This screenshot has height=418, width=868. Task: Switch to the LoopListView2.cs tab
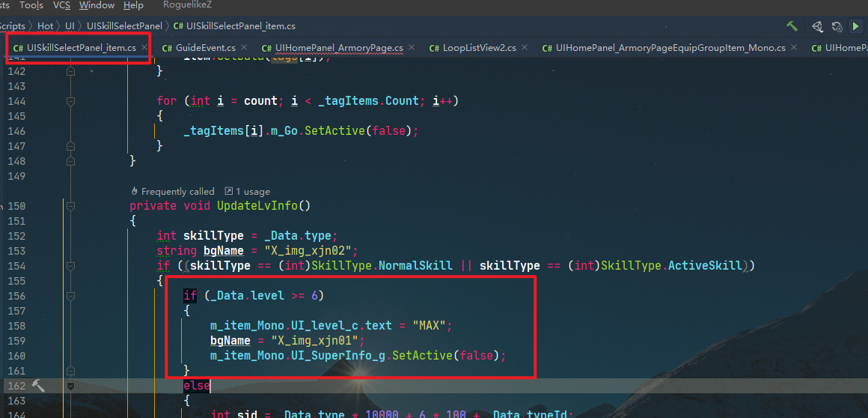(x=479, y=48)
